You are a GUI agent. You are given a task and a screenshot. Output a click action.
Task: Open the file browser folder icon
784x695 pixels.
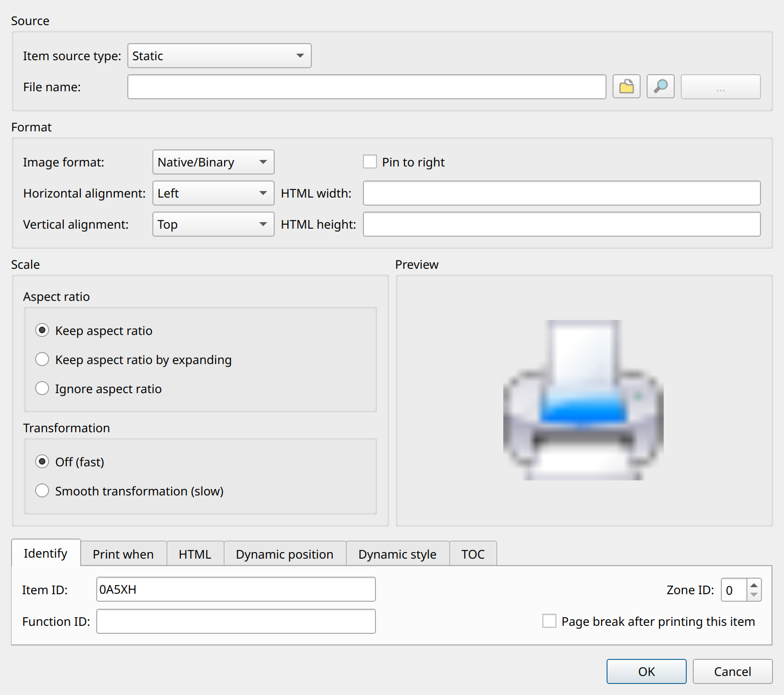pos(627,87)
